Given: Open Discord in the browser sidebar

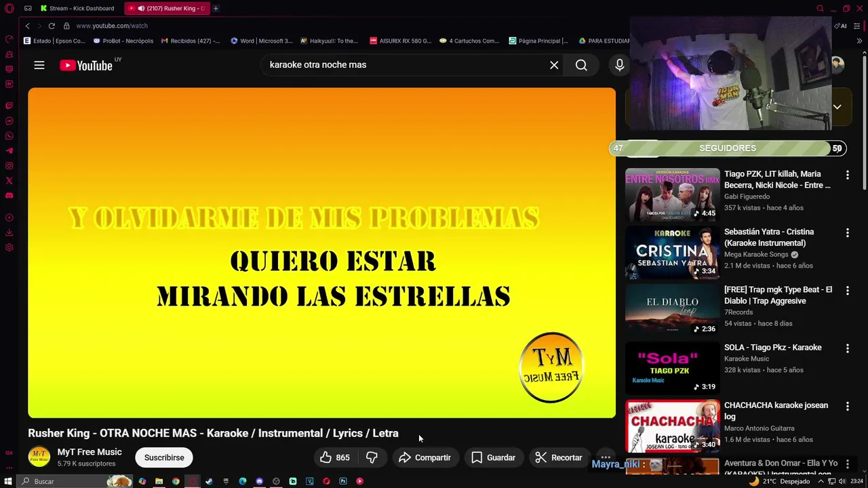Looking at the screenshot, I should [9, 195].
